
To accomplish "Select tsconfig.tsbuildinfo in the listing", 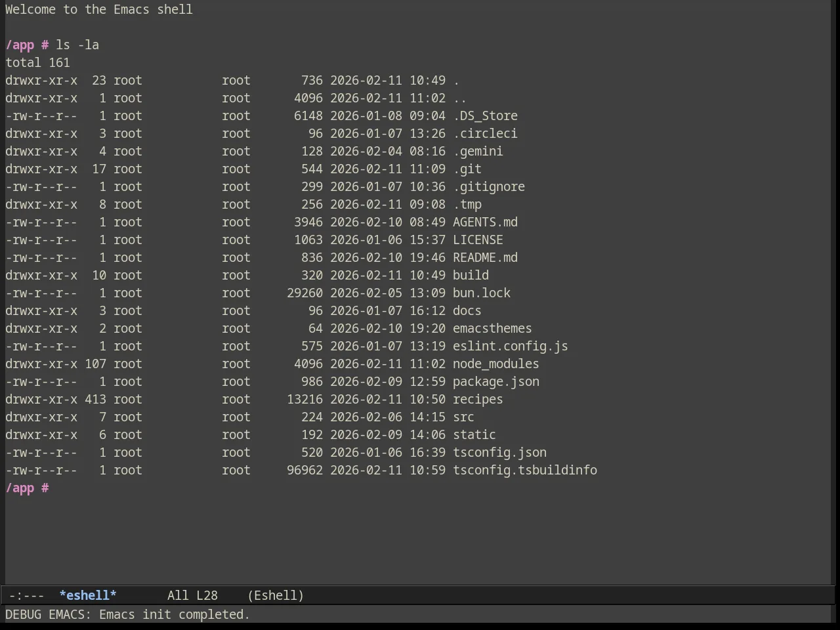I will click(525, 471).
